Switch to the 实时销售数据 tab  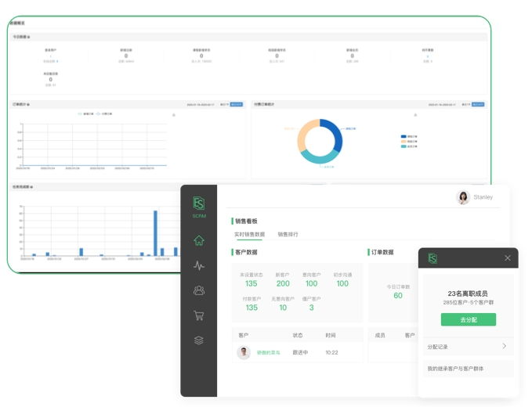click(x=249, y=235)
